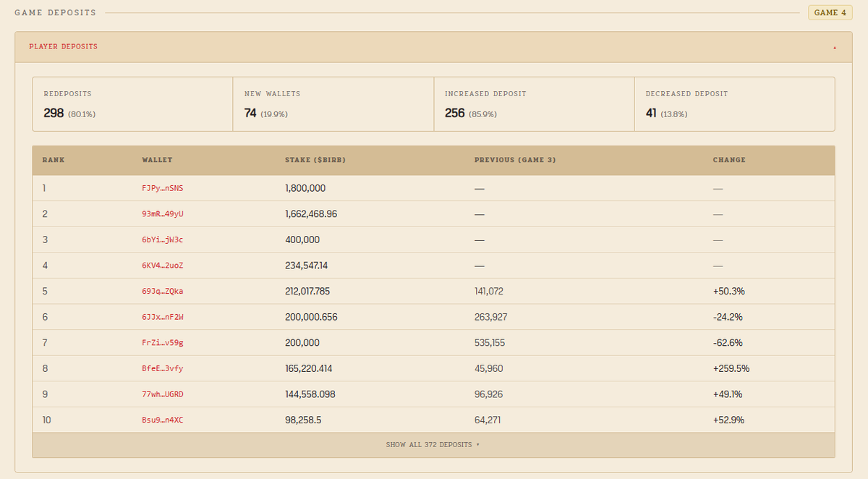Click stake value 144,558.098
Screen dimensions: 868x479
(x=310, y=394)
